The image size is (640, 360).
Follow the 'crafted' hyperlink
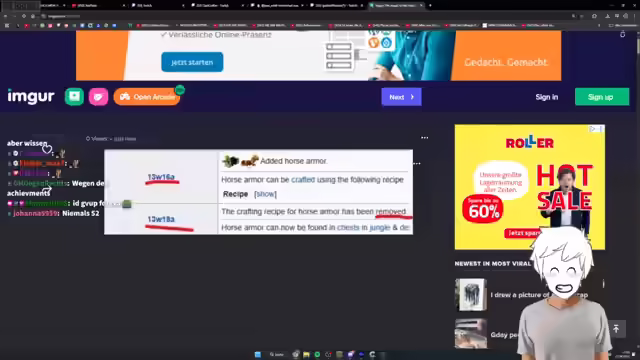click(303, 180)
